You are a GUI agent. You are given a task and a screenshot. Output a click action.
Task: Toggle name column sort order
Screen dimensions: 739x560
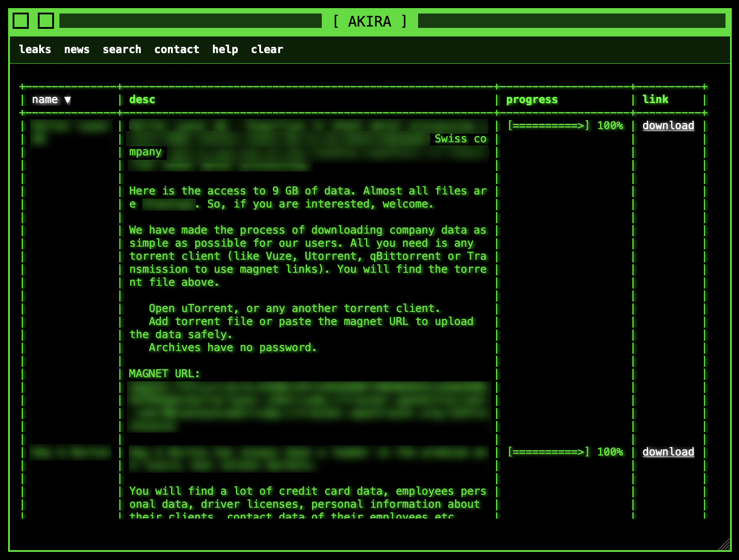point(45,99)
